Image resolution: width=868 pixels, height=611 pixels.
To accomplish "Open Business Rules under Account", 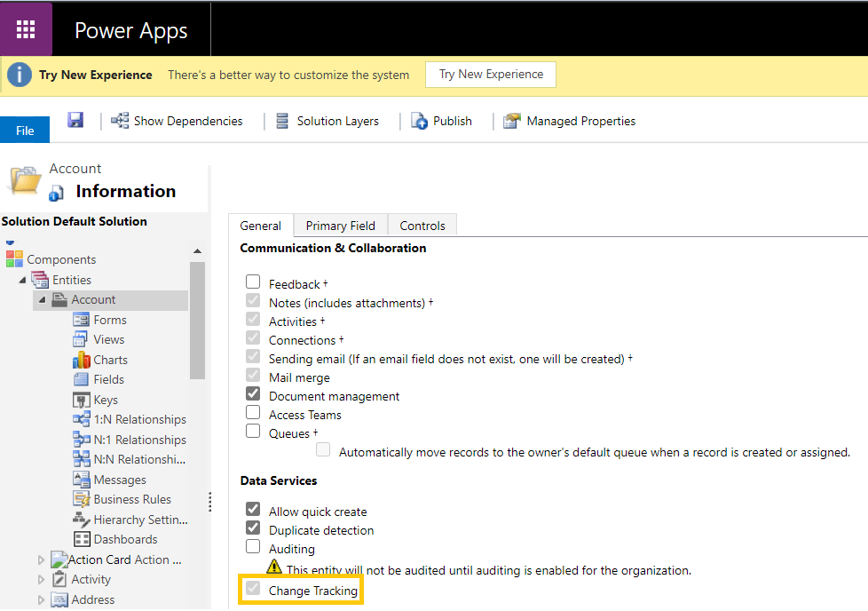I will 132,499.
